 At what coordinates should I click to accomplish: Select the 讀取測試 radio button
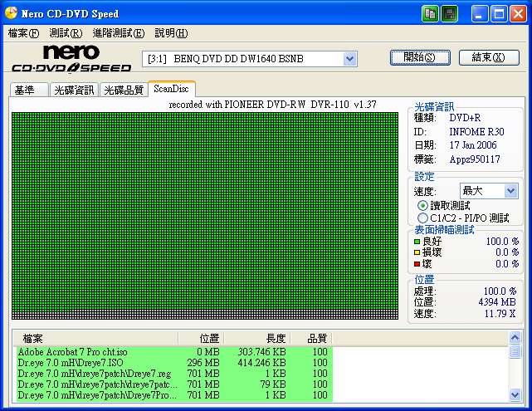pos(422,206)
